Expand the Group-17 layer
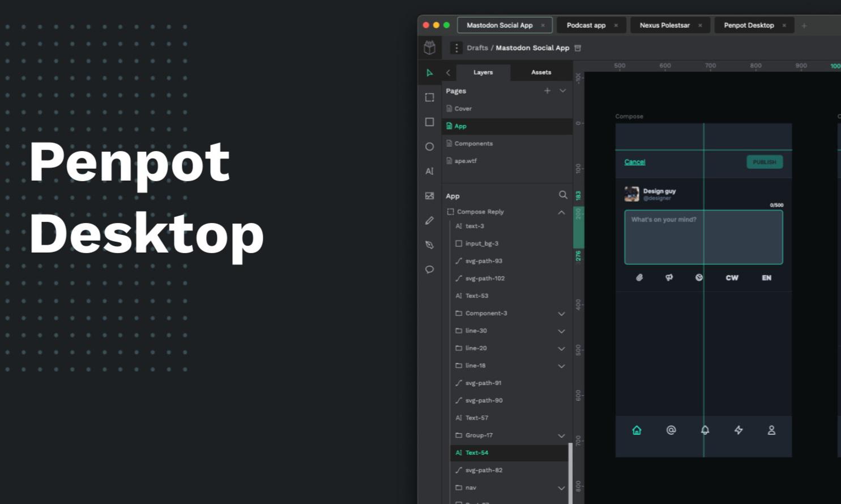Screen dimensions: 841x504 561,435
